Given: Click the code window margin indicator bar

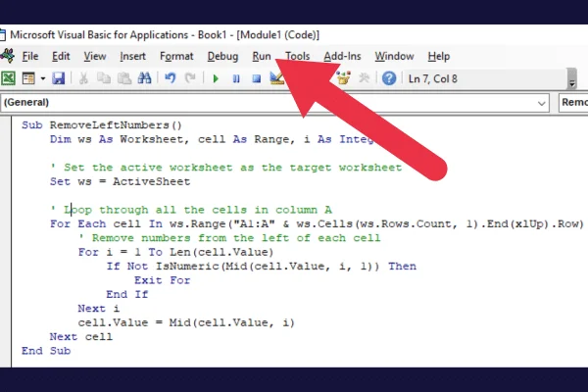Looking at the screenshot, I should [x=5, y=242].
